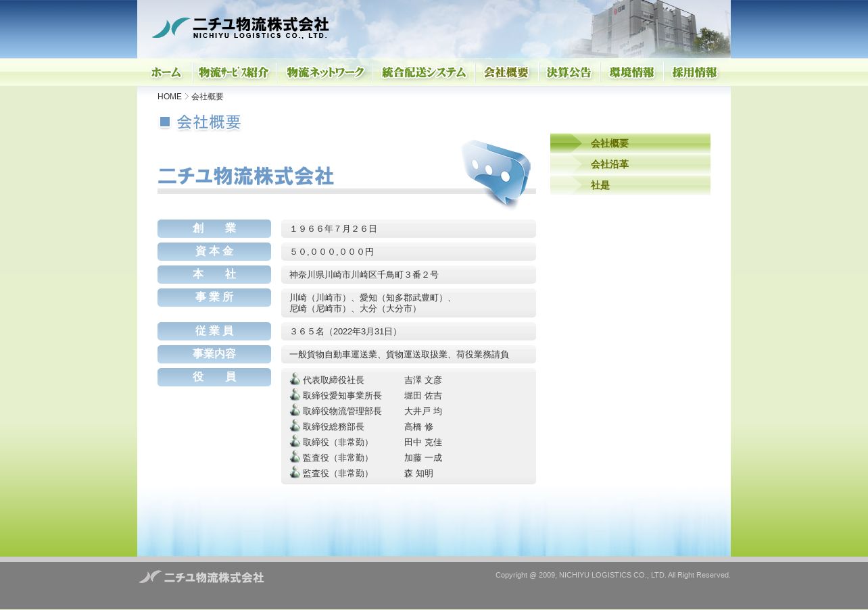The image size is (868, 610).
Task: Click the 本社 label
Action: [214, 274]
